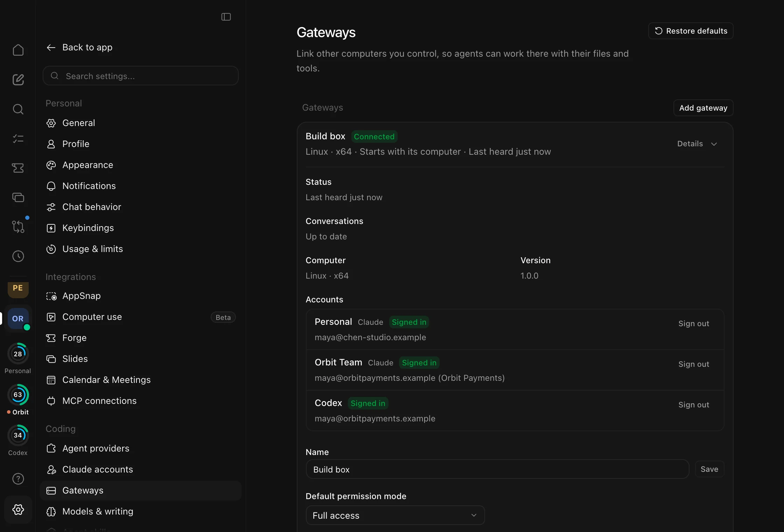
Task: Sign out of the Personal account
Action: (694, 324)
